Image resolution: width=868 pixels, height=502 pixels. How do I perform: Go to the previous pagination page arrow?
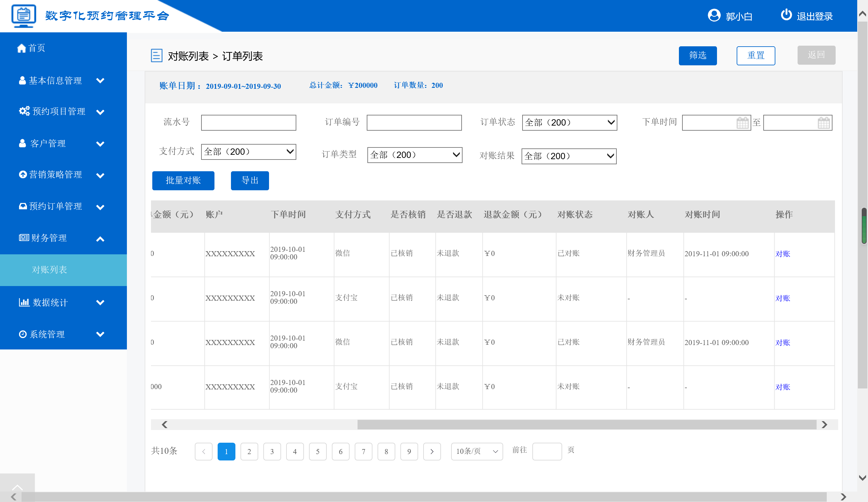click(204, 451)
